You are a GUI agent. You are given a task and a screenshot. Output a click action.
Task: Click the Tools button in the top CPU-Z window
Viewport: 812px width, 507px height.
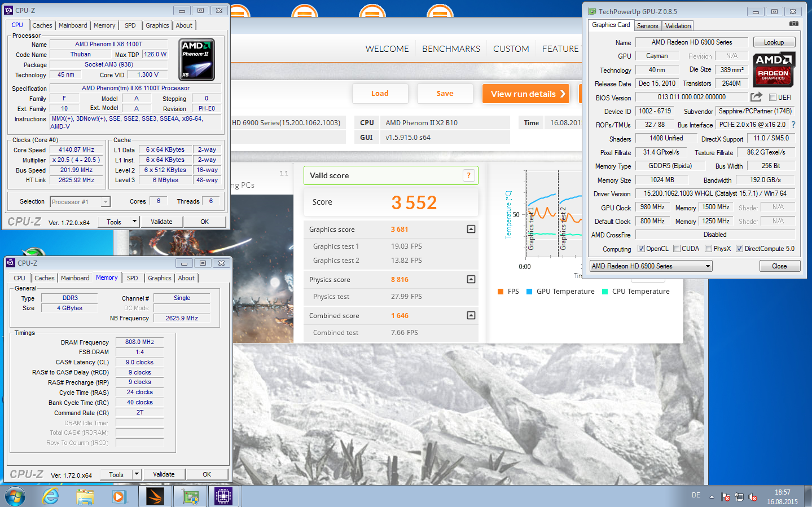pyautogui.click(x=114, y=222)
